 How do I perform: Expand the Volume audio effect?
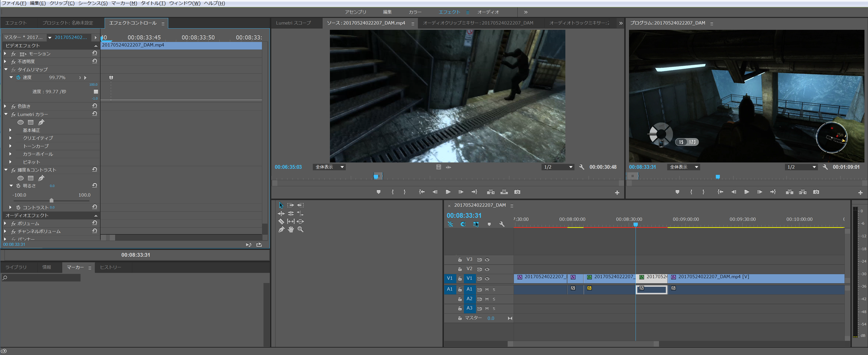tap(5, 223)
